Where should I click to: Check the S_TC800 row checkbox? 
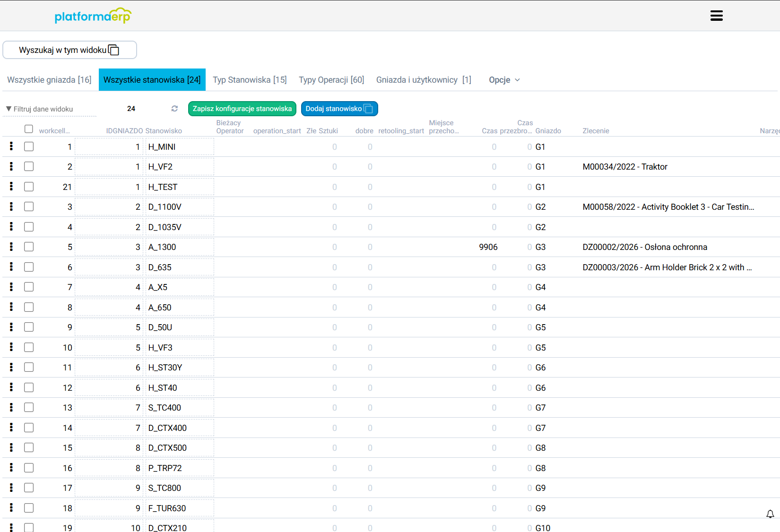click(29, 488)
